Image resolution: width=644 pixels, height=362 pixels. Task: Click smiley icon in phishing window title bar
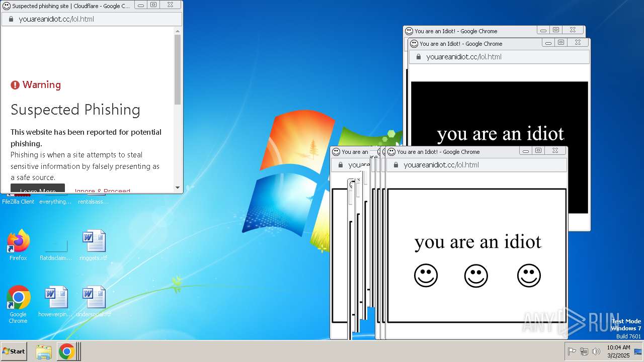[7, 6]
